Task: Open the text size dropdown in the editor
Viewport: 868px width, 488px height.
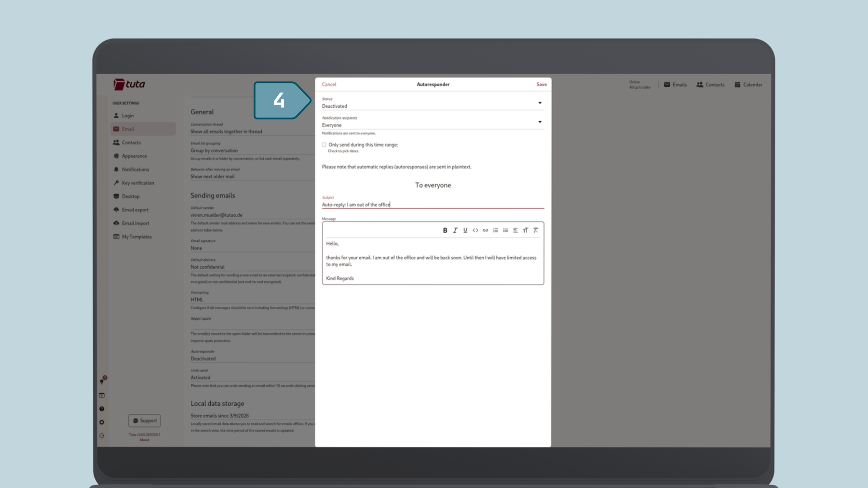Action: pos(525,230)
